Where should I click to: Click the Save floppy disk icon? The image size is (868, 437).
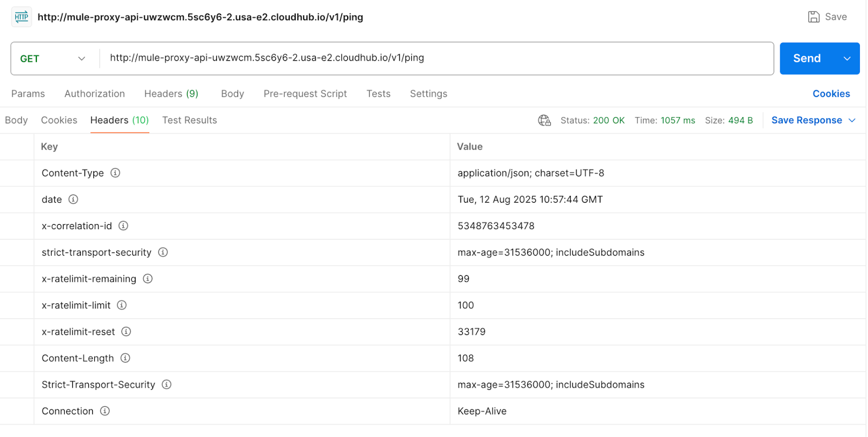coord(814,16)
